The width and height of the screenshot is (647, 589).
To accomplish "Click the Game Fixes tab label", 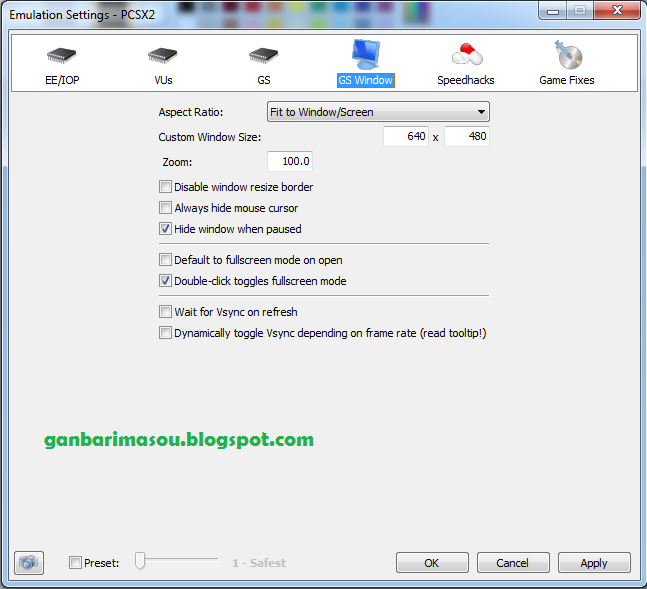I will coord(567,80).
